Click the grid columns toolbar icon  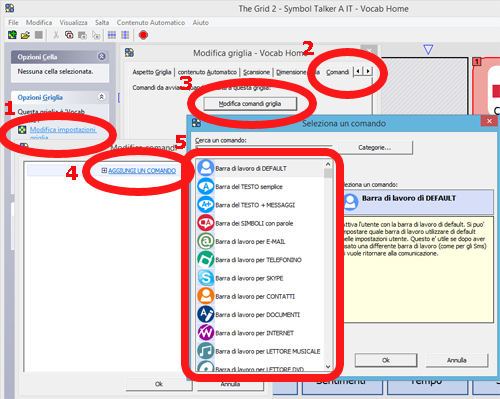pyautogui.click(x=125, y=35)
